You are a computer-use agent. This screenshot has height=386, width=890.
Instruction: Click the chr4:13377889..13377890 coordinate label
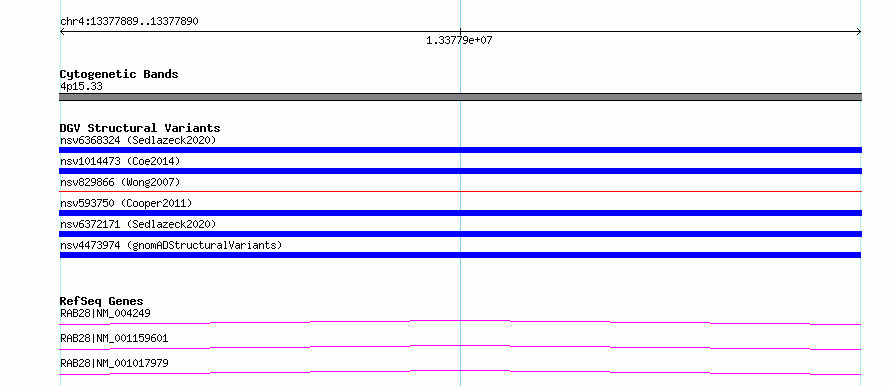click(129, 22)
